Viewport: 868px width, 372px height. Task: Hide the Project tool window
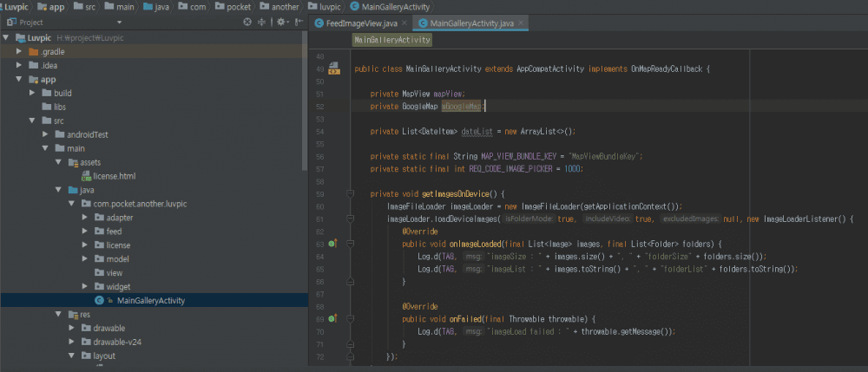tap(299, 22)
